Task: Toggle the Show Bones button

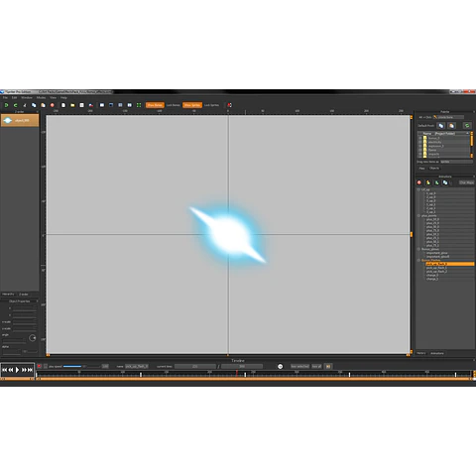Action: (x=155, y=105)
